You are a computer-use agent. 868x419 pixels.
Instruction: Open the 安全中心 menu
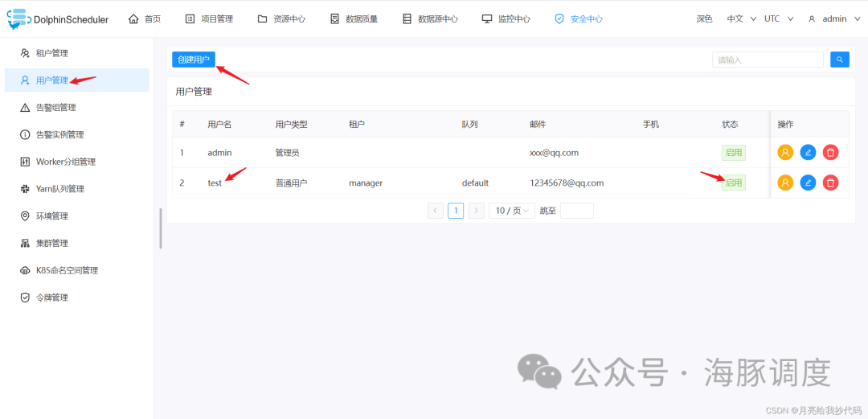pos(579,18)
